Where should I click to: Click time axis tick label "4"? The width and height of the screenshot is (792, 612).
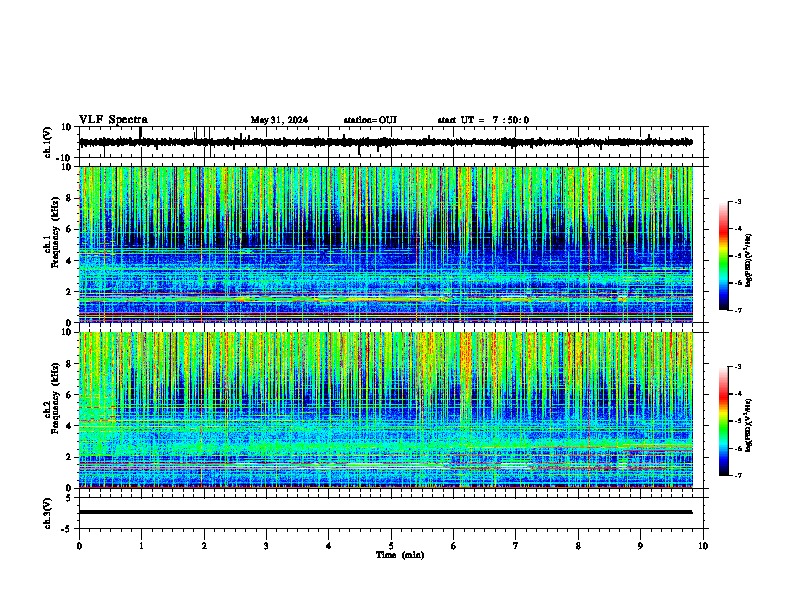329,546
